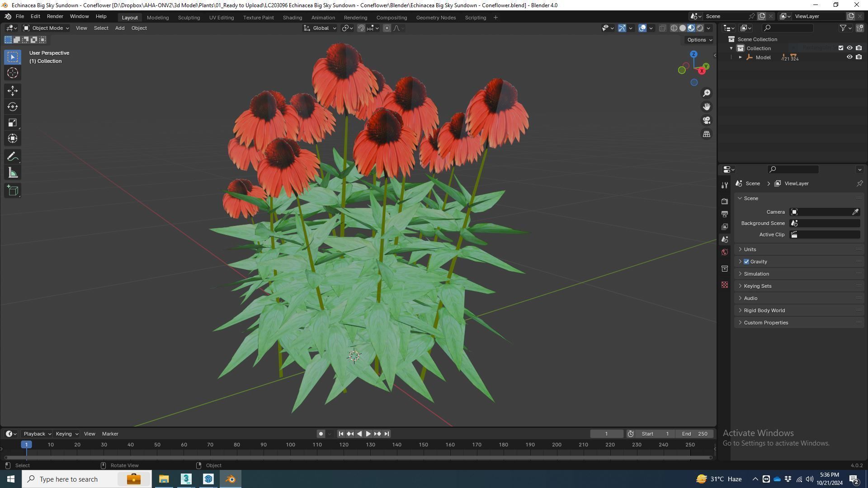The width and height of the screenshot is (868, 488).
Task: Toggle viewport gizmos display
Action: point(622,28)
